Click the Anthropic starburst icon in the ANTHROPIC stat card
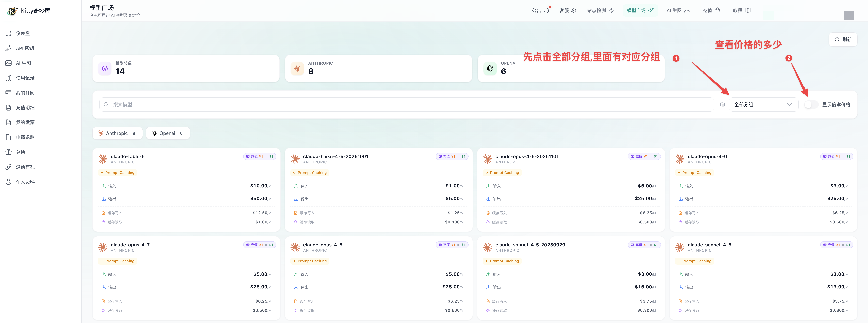This screenshot has width=868, height=323. point(297,68)
